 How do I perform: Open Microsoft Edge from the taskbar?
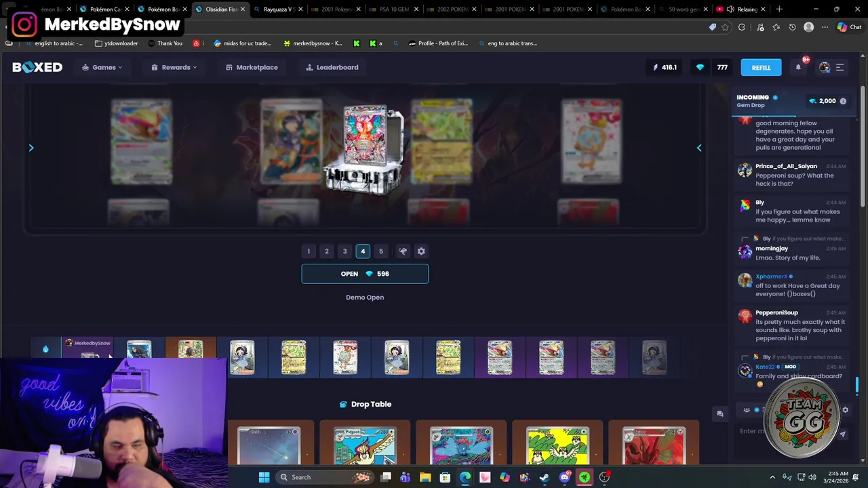tap(465, 477)
